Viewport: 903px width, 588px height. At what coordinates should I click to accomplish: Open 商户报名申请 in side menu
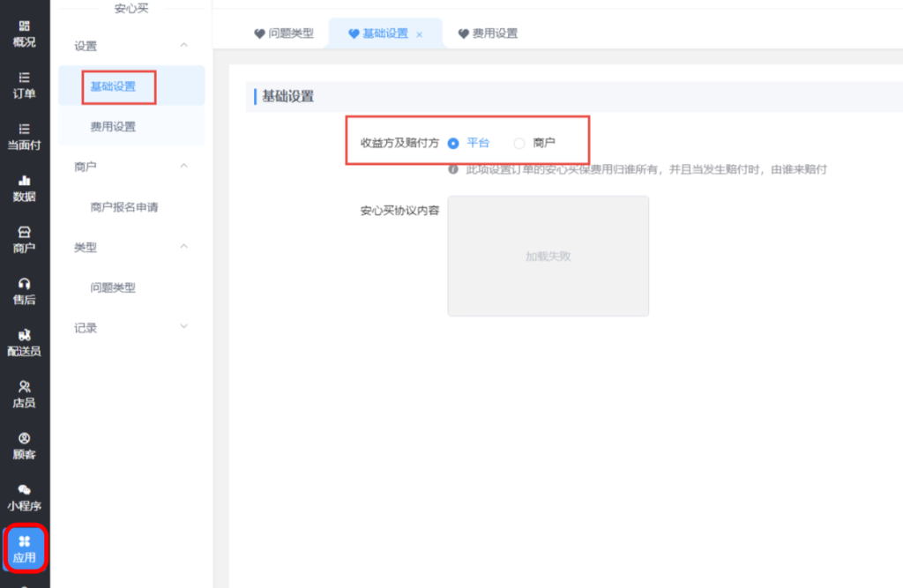click(x=124, y=207)
